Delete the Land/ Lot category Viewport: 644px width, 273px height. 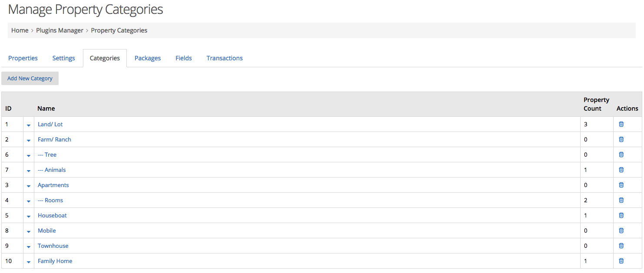tap(621, 124)
